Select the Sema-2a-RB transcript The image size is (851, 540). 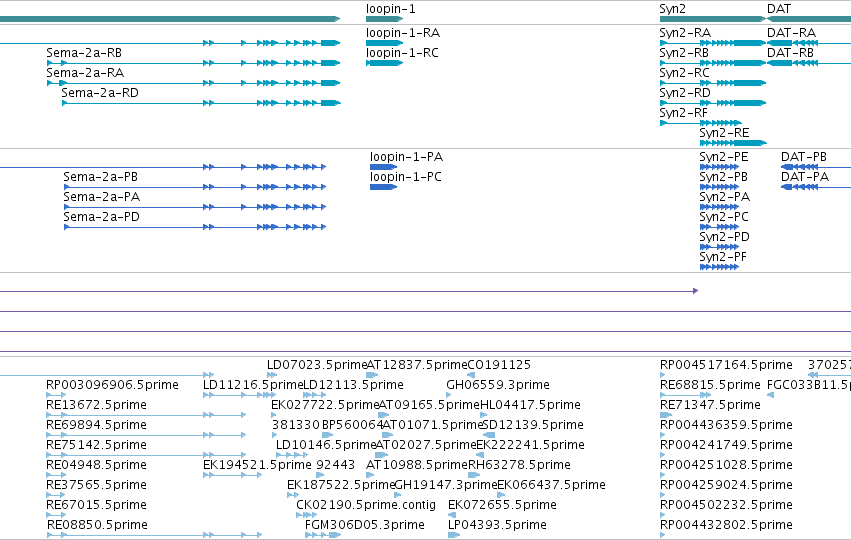tap(84, 53)
